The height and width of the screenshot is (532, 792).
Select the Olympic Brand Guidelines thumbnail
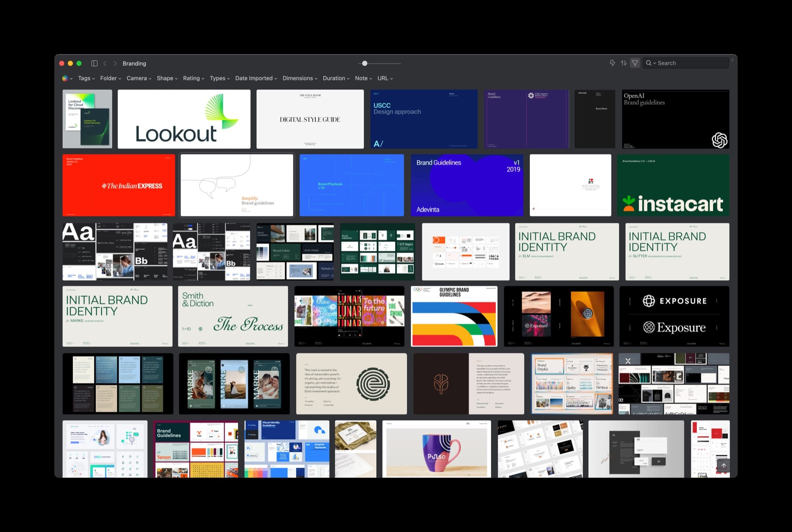pyautogui.click(x=454, y=316)
